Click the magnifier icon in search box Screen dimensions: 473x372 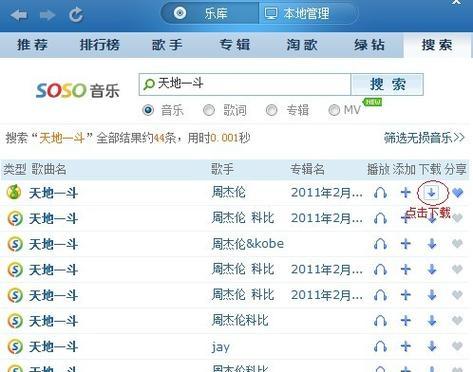click(x=149, y=84)
